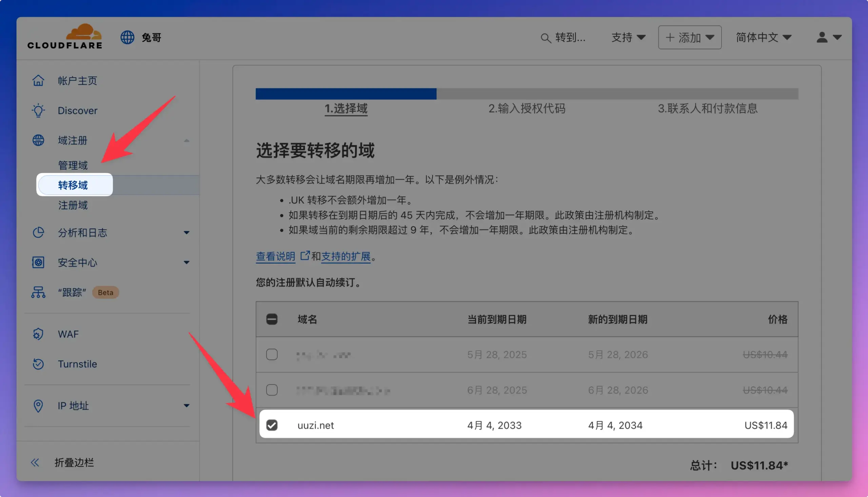Click the 4月 4, 2034 new expiry date
This screenshot has width=868, height=497.
coord(615,425)
